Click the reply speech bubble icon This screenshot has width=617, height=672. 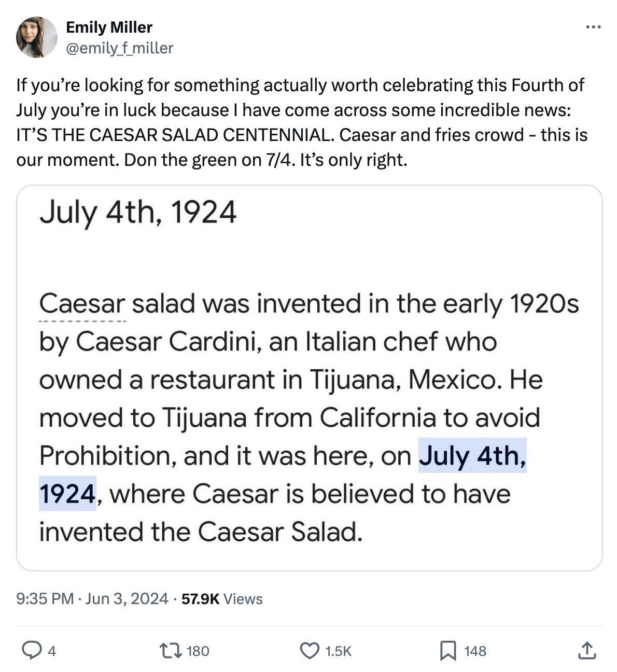[31, 650]
